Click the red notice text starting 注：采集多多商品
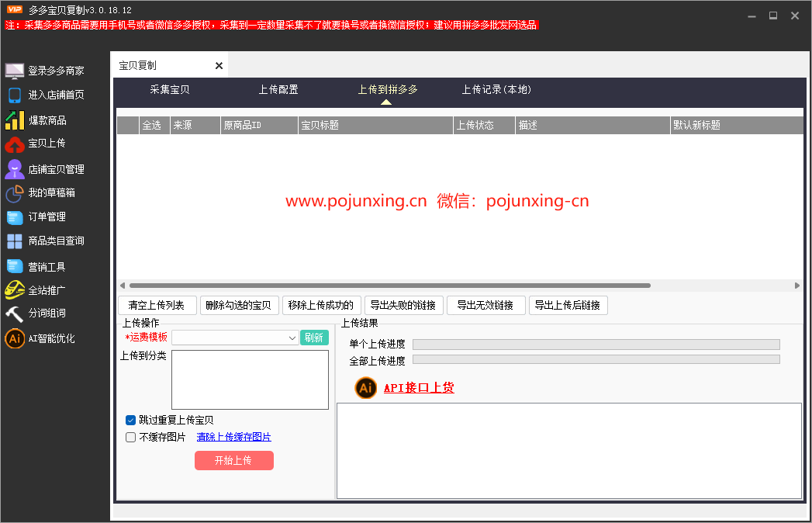The height and width of the screenshot is (523, 812). (271, 25)
